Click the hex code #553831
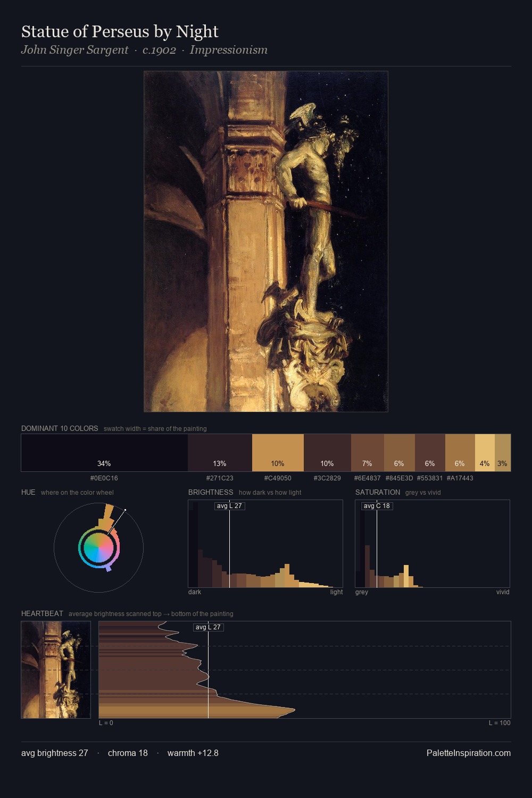Screen dimensions: 532x798 click(x=430, y=478)
